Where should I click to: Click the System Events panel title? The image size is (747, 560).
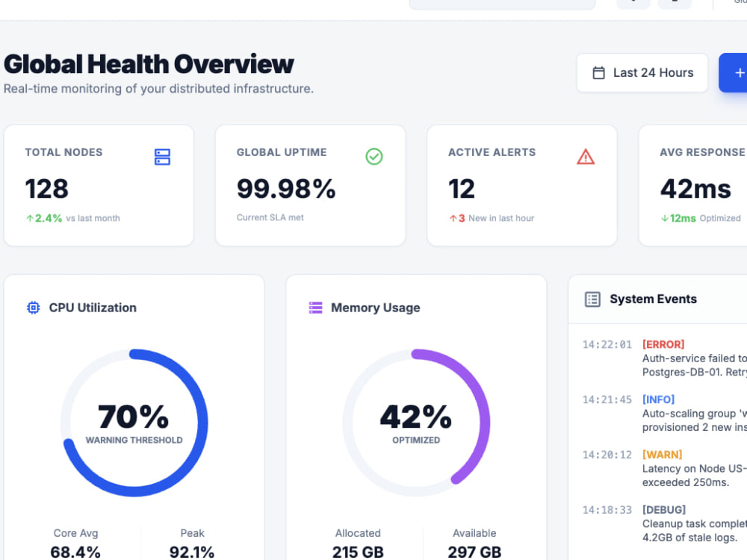tap(653, 299)
